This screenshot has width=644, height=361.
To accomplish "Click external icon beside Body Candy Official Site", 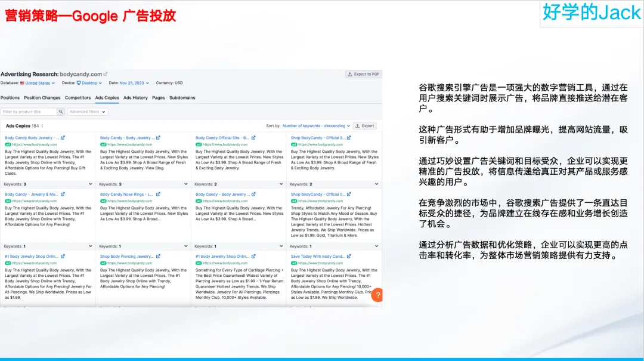I will tap(253, 138).
